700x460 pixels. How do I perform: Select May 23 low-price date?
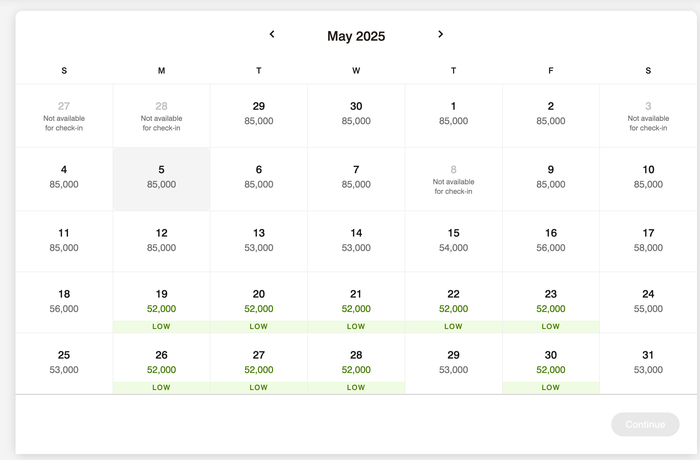[551, 302]
